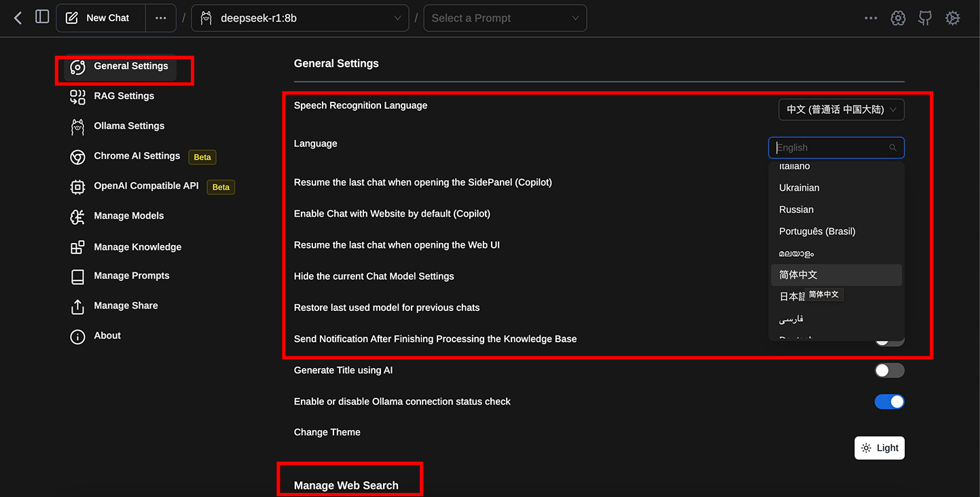Select Ukrainian from the language list

point(836,188)
